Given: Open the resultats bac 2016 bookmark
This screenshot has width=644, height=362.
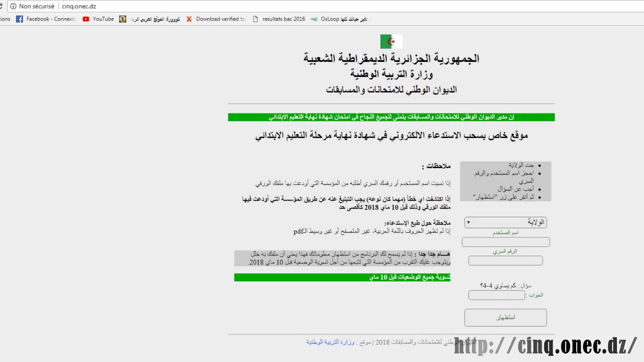Looking at the screenshot, I should pos(279,19).
